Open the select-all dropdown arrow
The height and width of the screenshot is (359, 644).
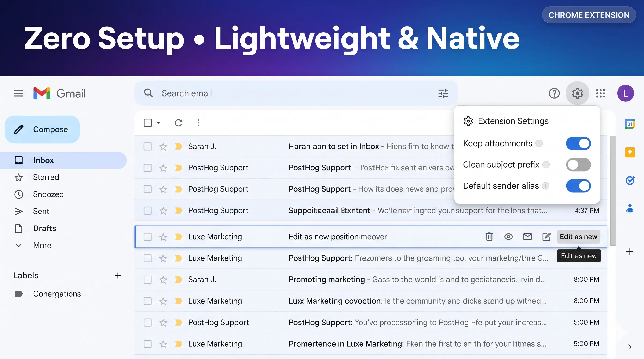(x=158, y=123)
